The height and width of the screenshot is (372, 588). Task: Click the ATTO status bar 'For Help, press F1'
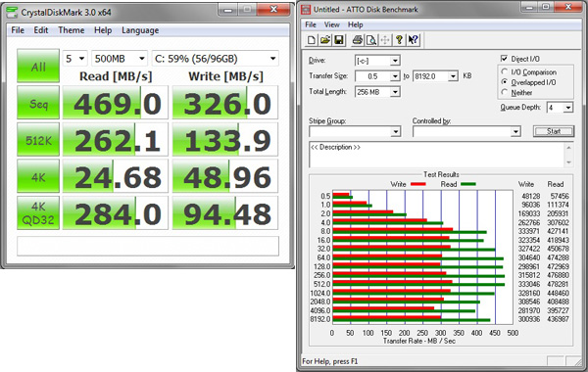tap(330, 361)
